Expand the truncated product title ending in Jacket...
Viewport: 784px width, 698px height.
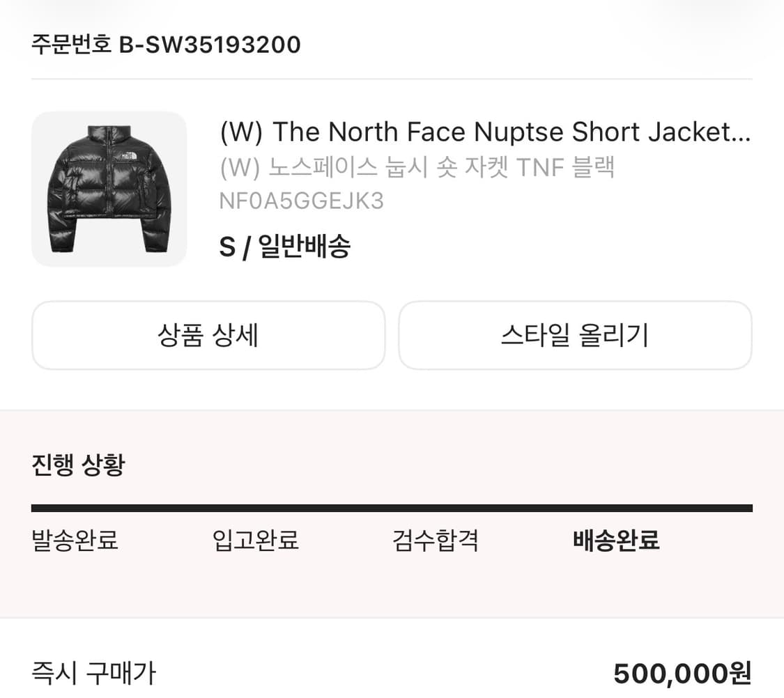tap(484, 132)
